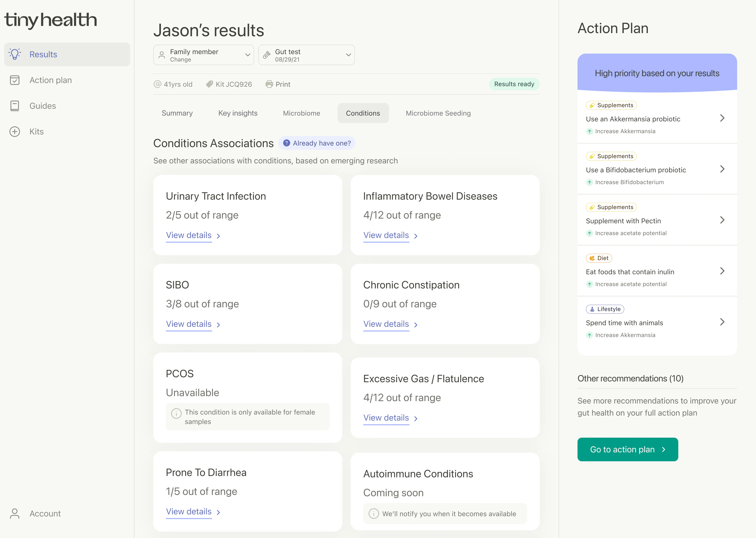Viewport: 756px width, 538px height.
Task: Click the Already have one? button
Action: coord(317,143)
